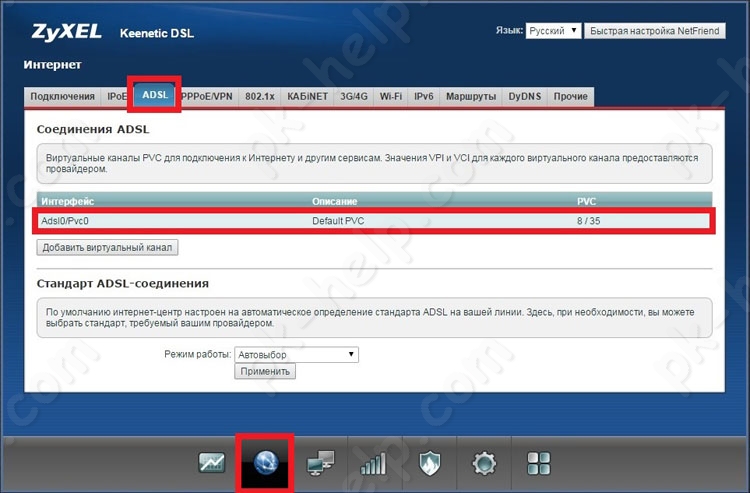Switch to the IPoE tab
Viewport: 750px width, 493px height.
116,97
